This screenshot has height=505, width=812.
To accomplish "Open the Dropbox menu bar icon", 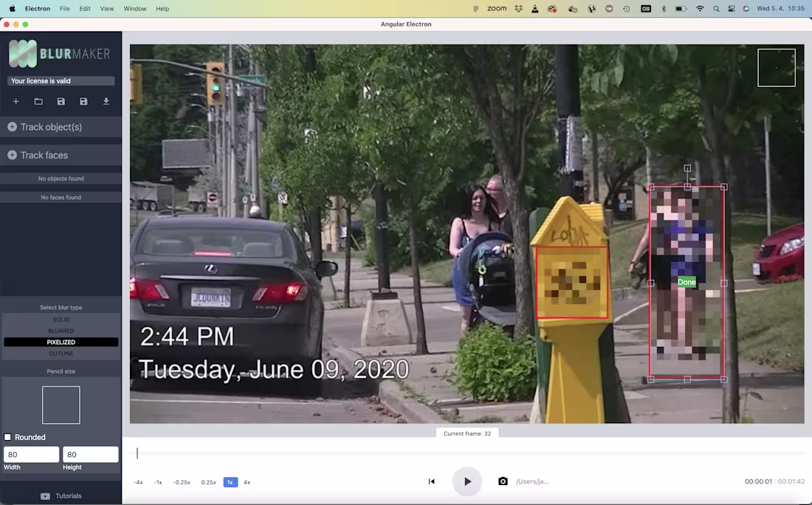I will [x=518, y=8].
